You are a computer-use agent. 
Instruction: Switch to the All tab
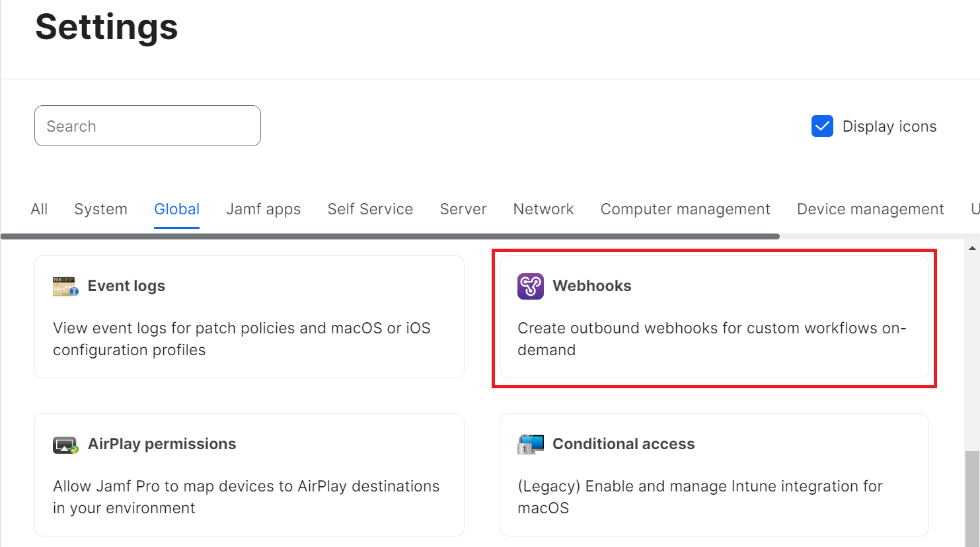point(39,210)
